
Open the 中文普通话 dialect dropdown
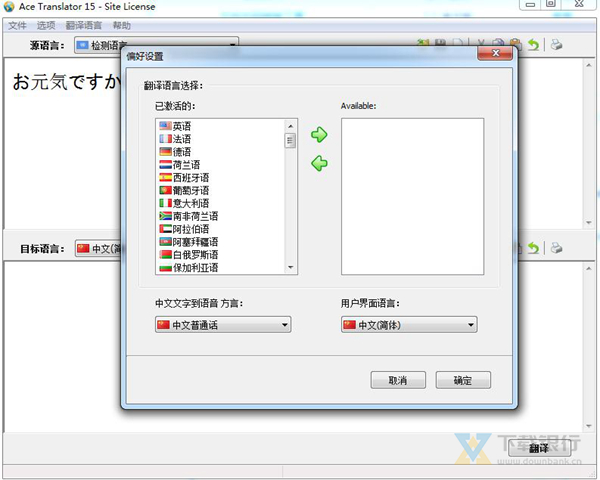pyautogui.click(x=223, y=325)
